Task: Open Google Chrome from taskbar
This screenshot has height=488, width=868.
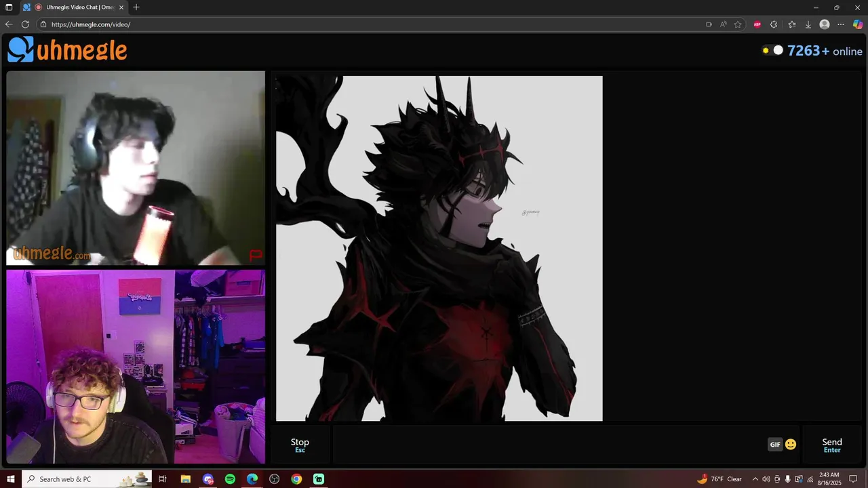Action: [x=296, y=479]
